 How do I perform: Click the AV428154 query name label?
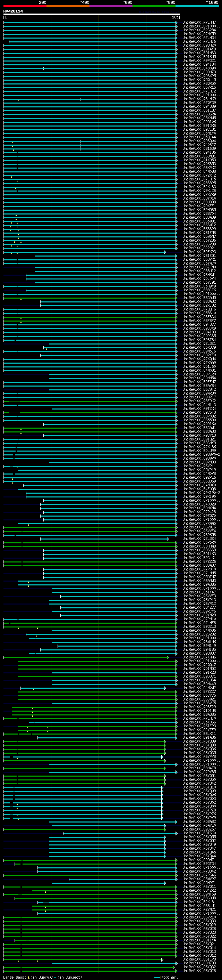pos(13,11)
